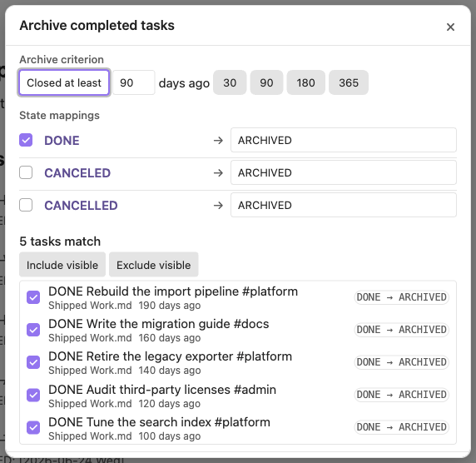Pick the 180 days preset button
The image size is (476, 463).
click(x=306, y=82)
